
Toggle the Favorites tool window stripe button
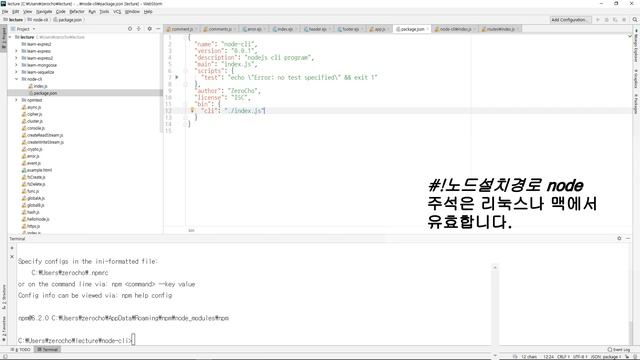tap(4, 329)
